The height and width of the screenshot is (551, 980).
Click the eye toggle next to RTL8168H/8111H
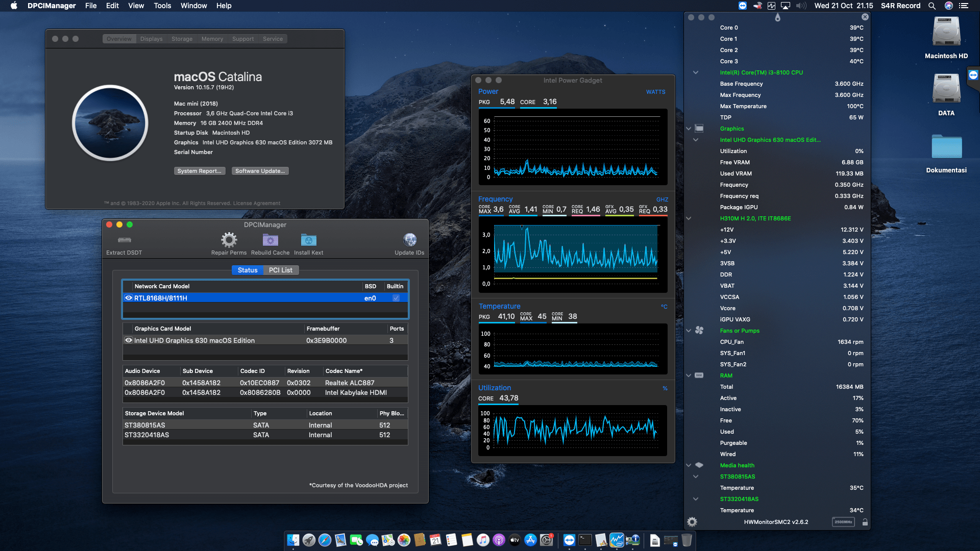point(129,297)
